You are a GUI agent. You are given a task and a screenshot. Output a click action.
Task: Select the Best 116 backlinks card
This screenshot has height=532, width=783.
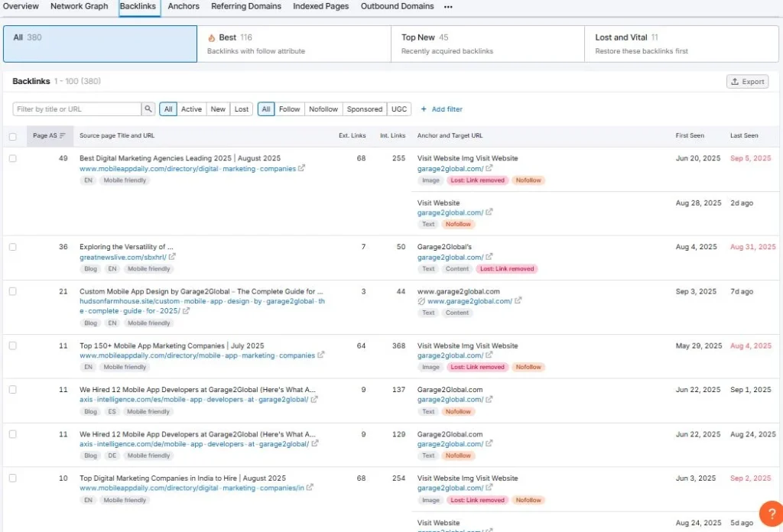click(x=294, y=44)
